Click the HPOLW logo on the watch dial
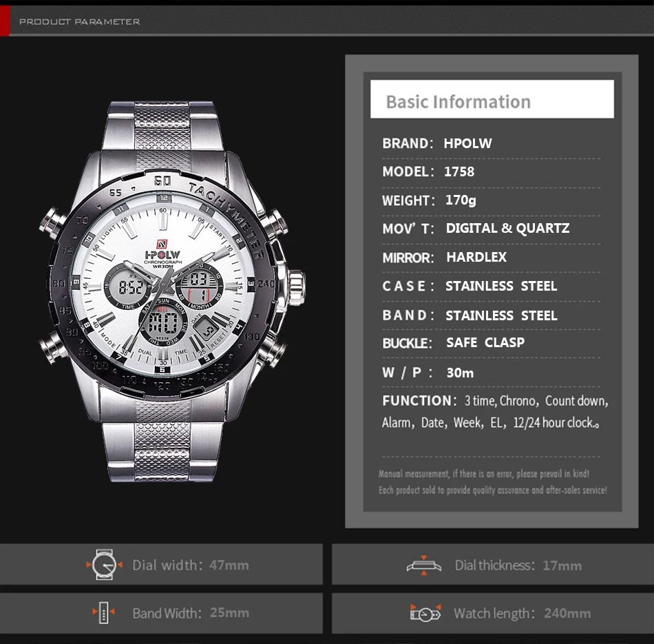This screenshot has height=644, width=654. [162, 254]
